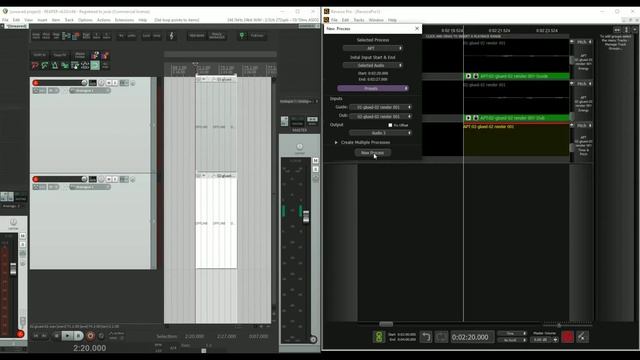Click green pin icon in REAPER toolbar
The width and height of the screenshot is (640, 360).
tap(242, 36)
